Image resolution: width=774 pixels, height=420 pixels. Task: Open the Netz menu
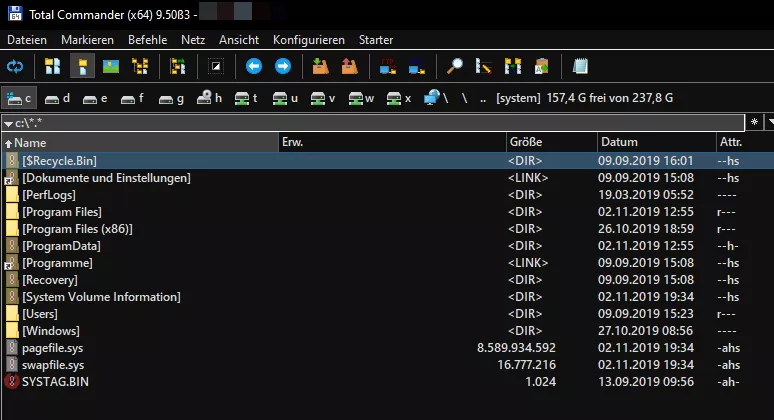tap(193, 40)
